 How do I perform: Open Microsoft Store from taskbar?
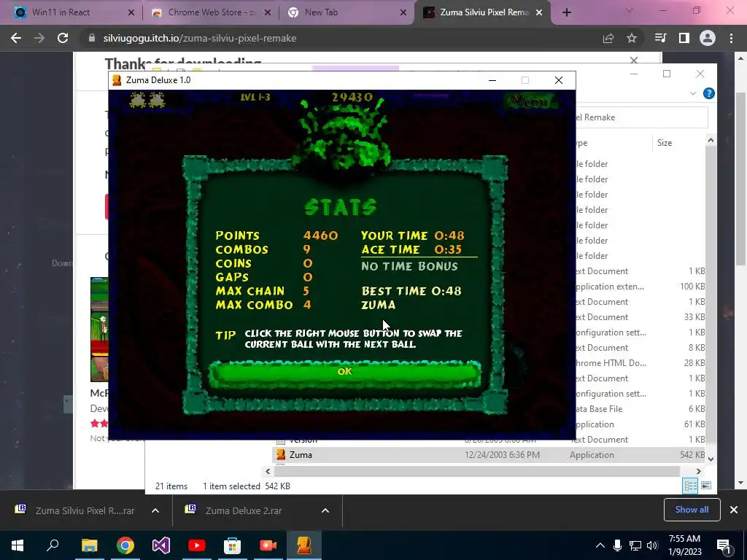233,545
